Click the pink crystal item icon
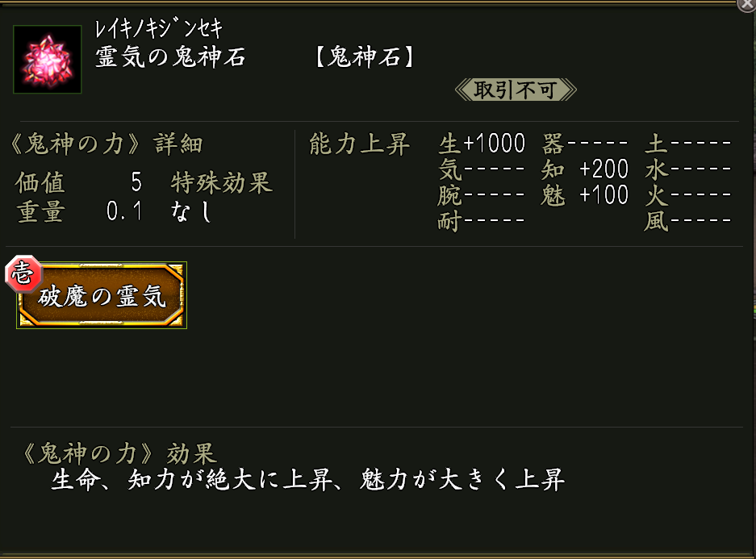 coord(48,60)
